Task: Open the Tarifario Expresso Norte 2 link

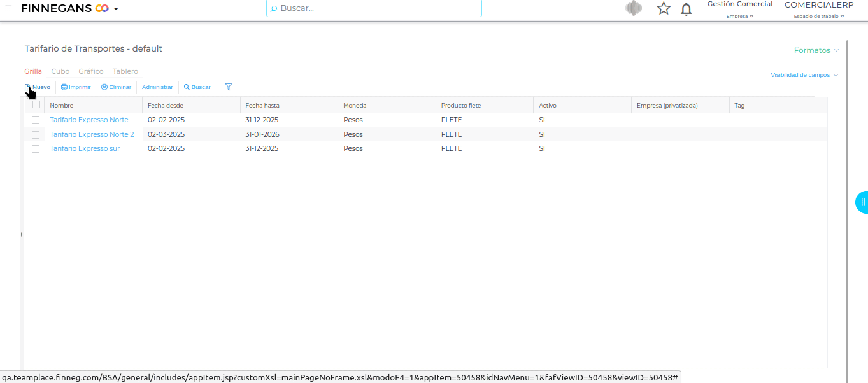Action: click(92, 134)
